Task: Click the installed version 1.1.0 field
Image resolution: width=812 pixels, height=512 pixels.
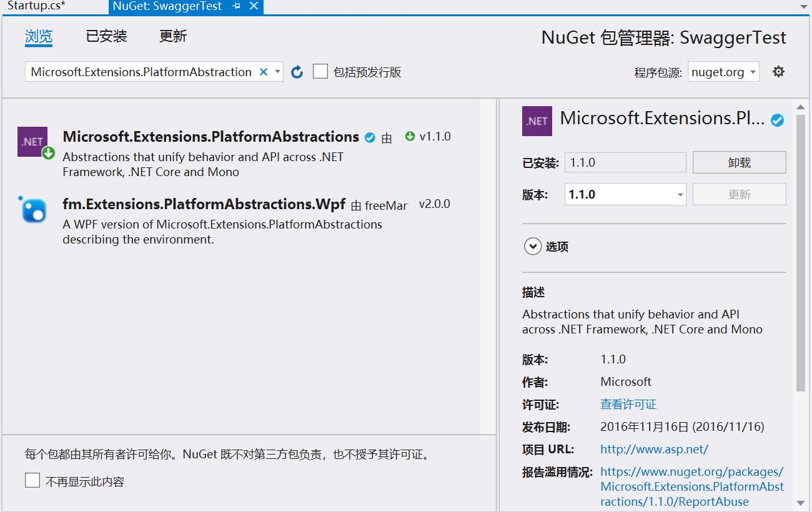Action: tap(625, 162)
